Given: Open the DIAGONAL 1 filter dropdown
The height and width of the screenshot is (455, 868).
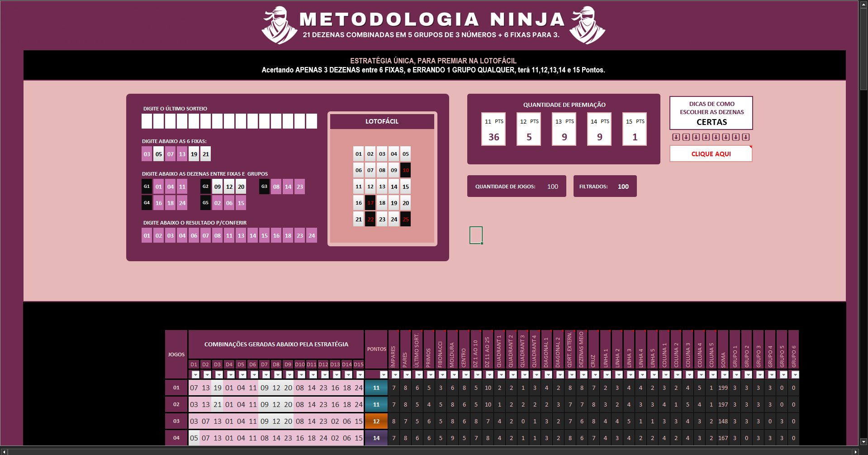Looking at the screenshot, I should tap(548, 375).
